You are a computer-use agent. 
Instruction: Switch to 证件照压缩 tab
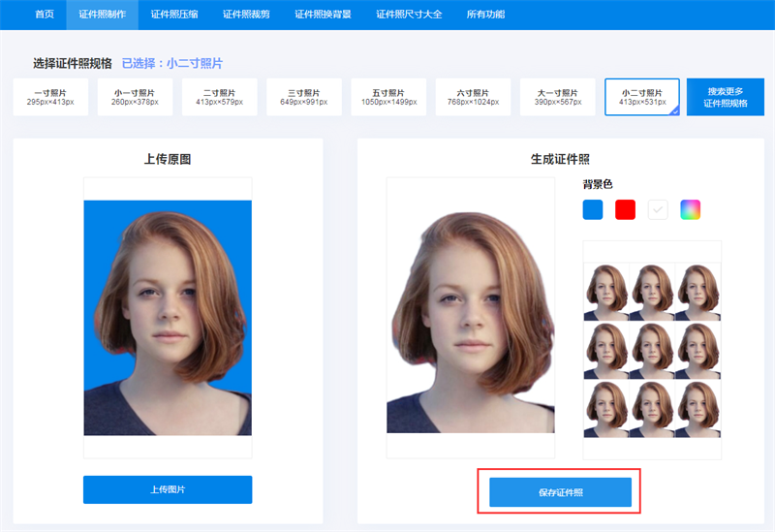(x=173, y=15)
